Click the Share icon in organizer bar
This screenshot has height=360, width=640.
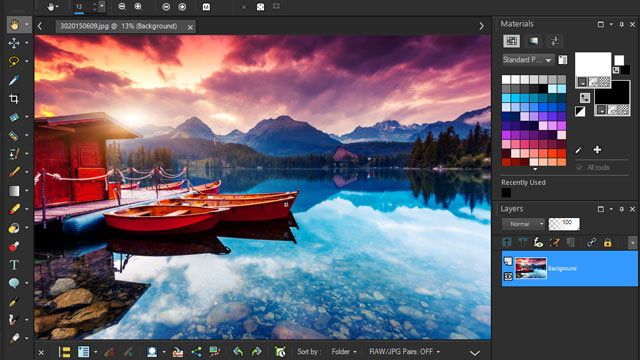coord(196,351)
